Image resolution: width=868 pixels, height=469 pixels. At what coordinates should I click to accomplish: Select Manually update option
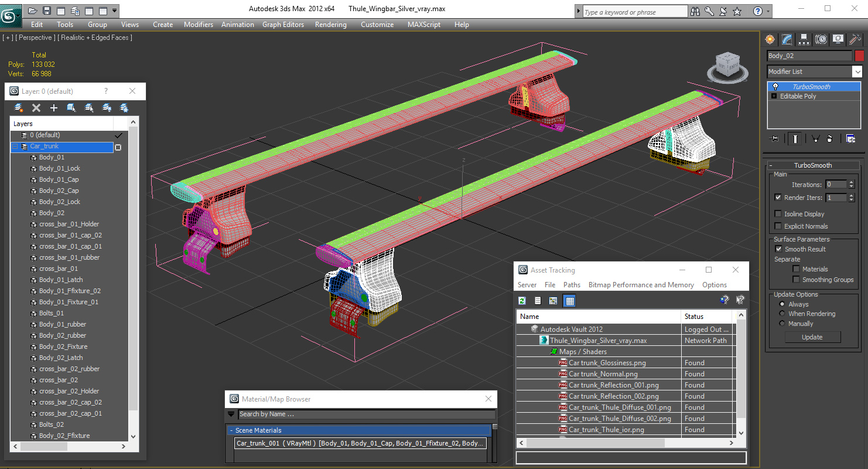click(782, 324)
